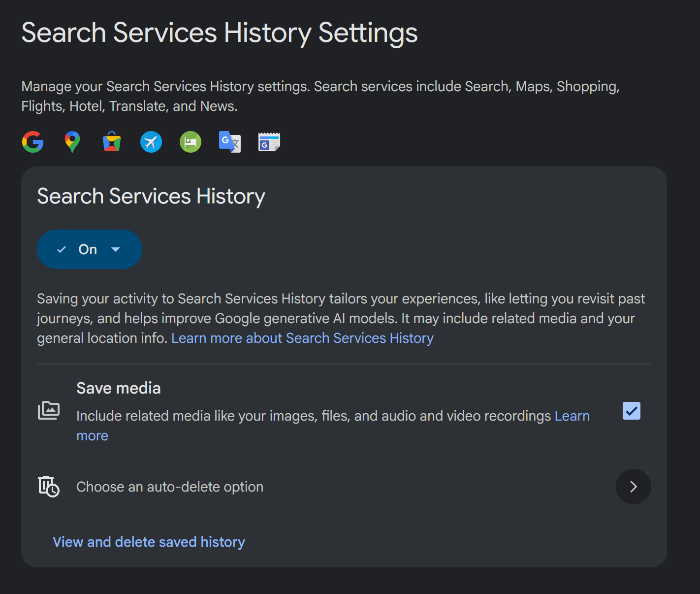Click the Google Hotels bed icon
The image size is (700, 594).
191,142
